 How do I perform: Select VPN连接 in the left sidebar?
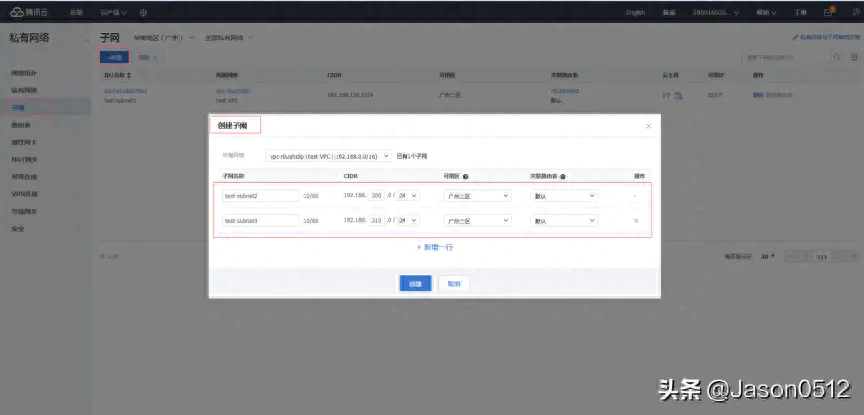click(24, 193)
